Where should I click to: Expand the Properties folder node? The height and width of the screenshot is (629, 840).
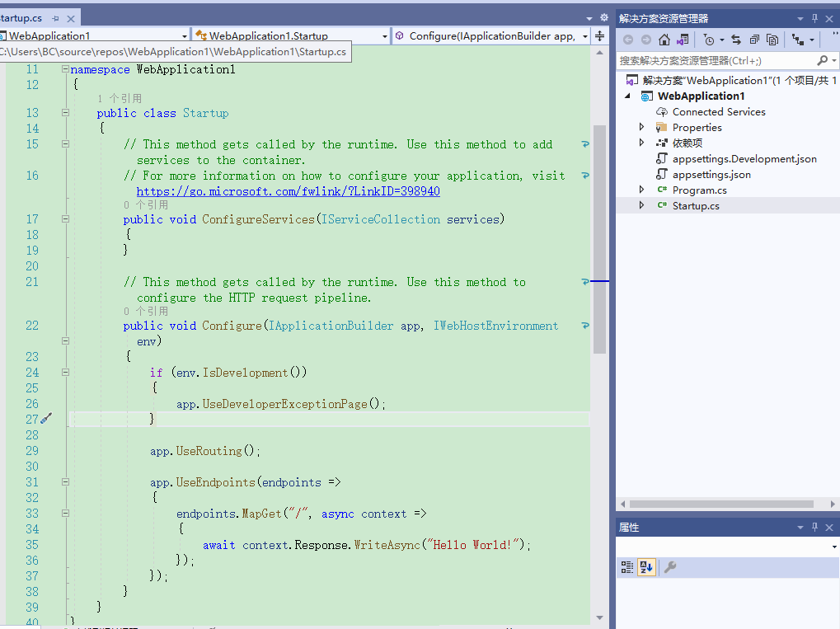pos(641,127)
